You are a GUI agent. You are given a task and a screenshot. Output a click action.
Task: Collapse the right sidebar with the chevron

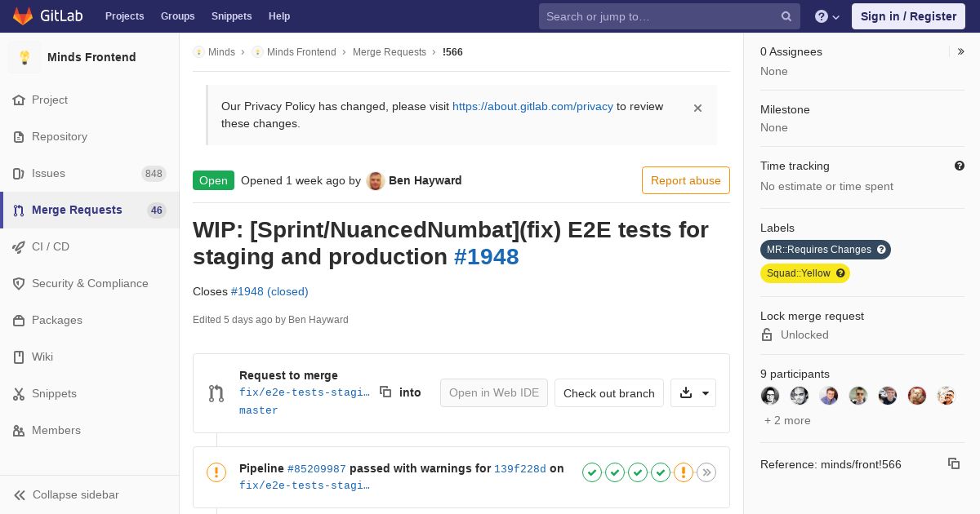coord(961,51)
